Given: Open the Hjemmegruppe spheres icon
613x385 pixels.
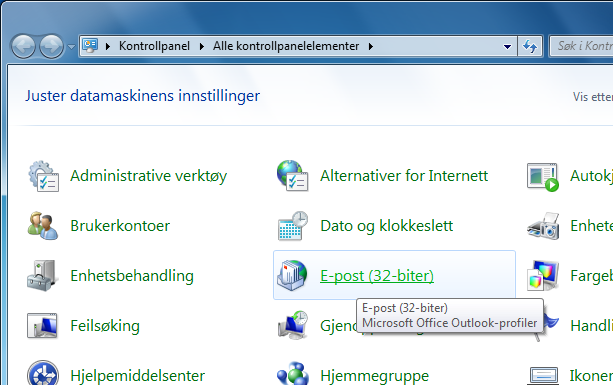Looking at the screenshot, I should click(x=292, y=373).
